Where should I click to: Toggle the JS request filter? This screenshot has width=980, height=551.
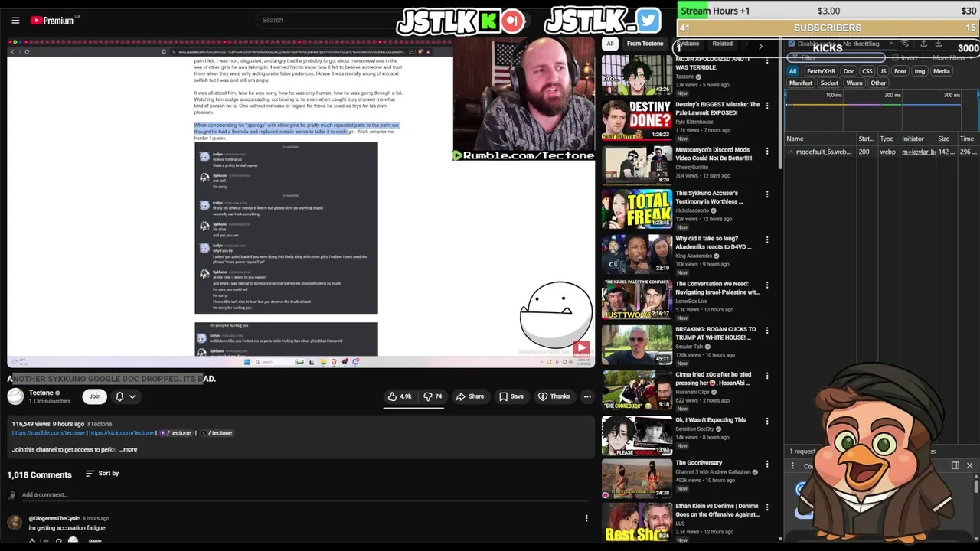pyautogui.click(x=883, y=71)
